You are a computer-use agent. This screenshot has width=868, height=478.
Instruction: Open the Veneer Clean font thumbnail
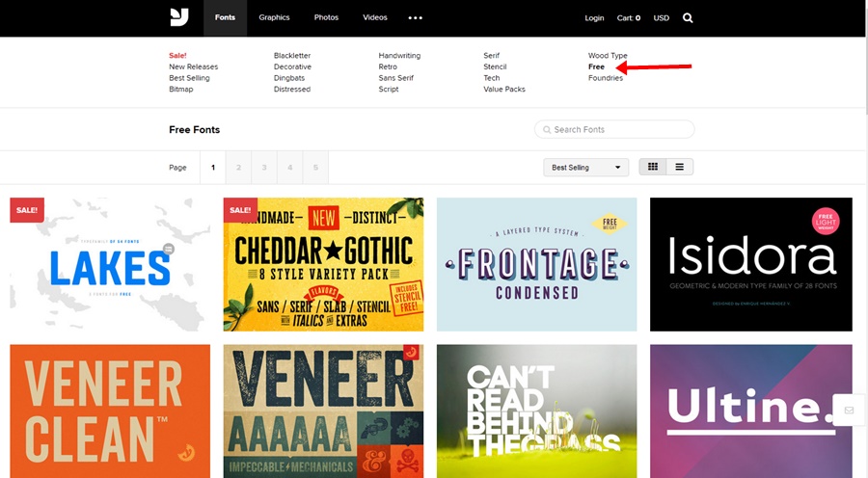[110, 412]
